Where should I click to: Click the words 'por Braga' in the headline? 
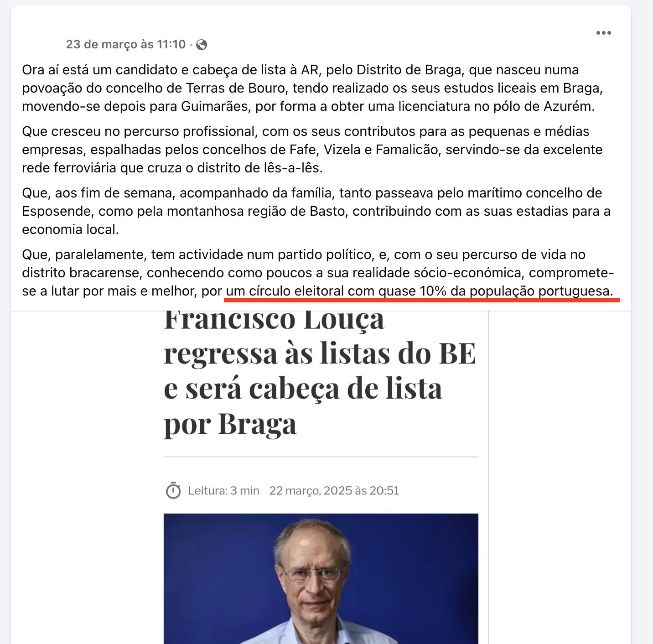tap(230, 424)
